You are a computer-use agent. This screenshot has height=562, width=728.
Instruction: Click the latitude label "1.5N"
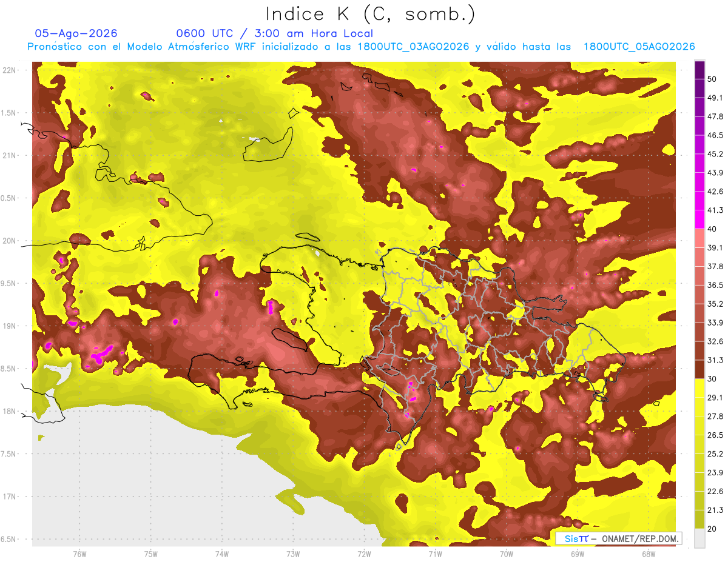[8, 113]
